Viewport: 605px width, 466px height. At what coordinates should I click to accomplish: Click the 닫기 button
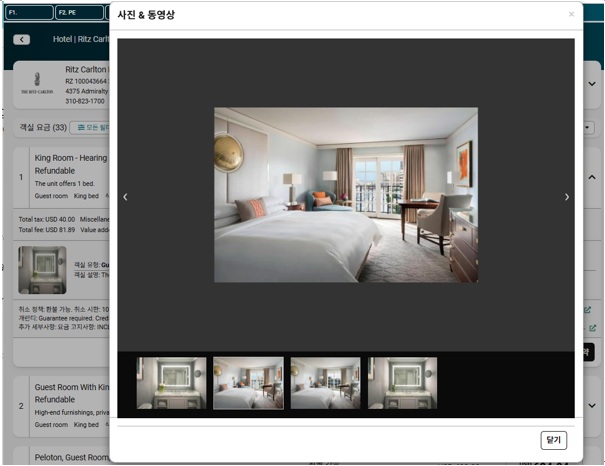(553, 440)
